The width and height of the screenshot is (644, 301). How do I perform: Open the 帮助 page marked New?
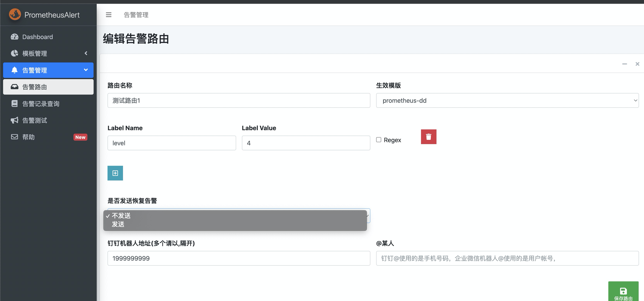coord(28,137)
